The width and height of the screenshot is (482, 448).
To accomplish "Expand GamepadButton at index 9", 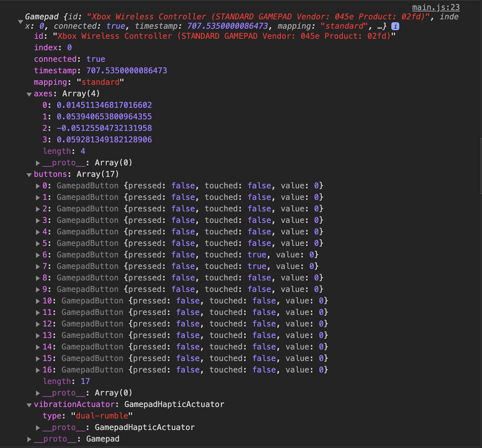I will pyautogui.click(x=38, y=289).
